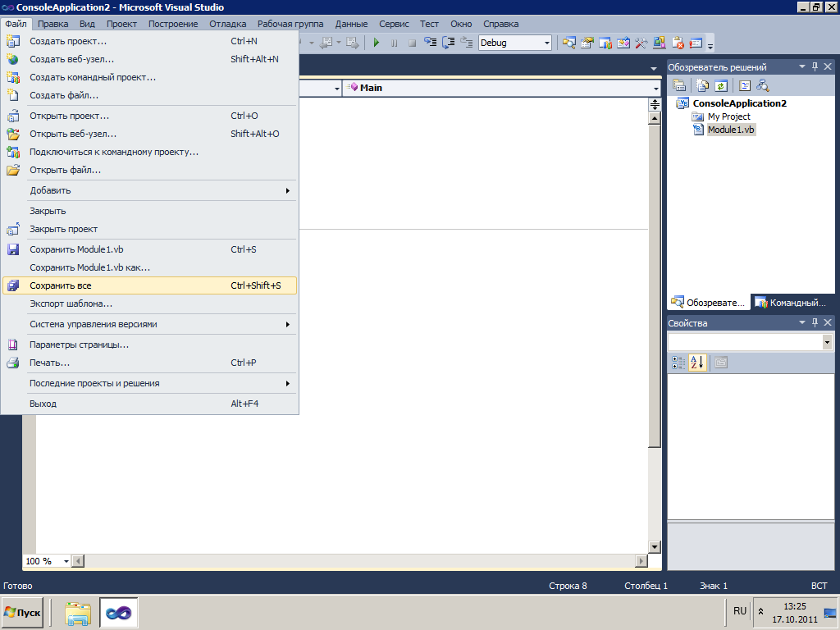Click Выход to exit Visual Studio

point(149,404)
